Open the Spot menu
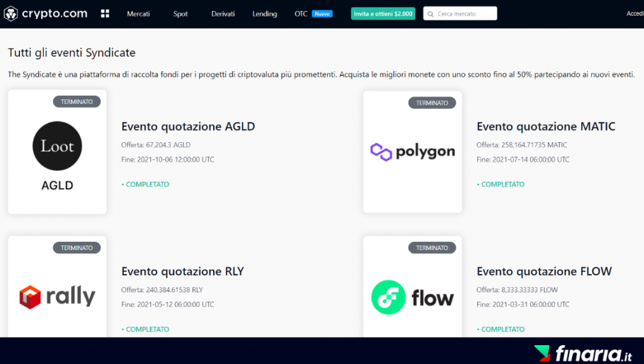The image size is (644, 364). [x=180, y=14]
